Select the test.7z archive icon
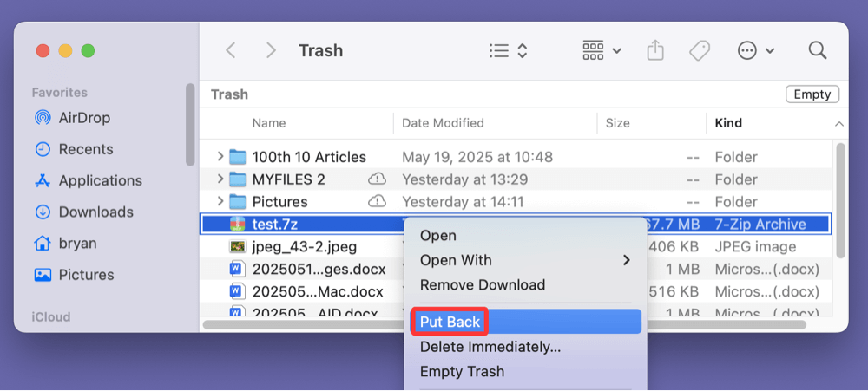This screenshot has height=391, width=868. [x=238, y=224]
